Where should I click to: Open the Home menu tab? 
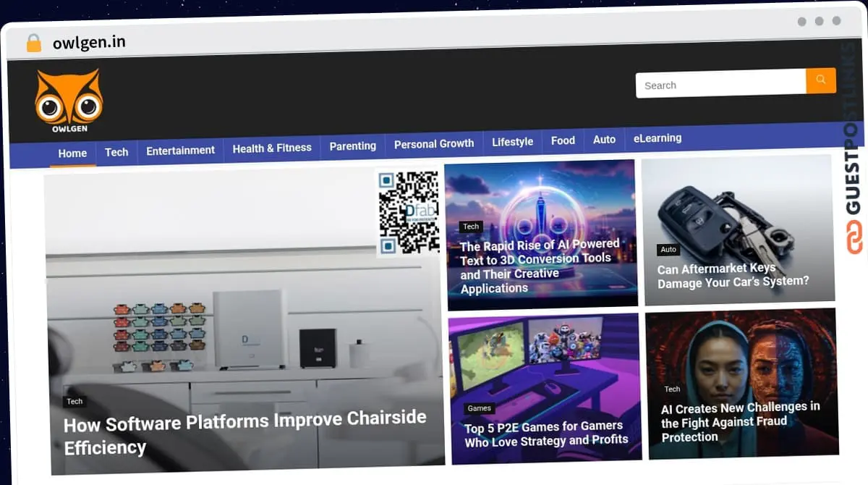(72, 153)
